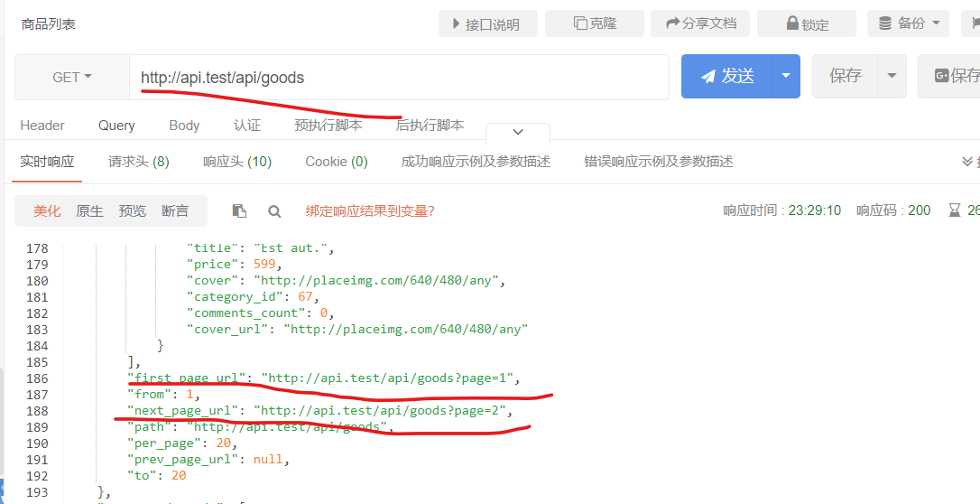Open 成功响应示例及参数描述 tab
Viewport: 980px width, 504px height.
(476, 162)
